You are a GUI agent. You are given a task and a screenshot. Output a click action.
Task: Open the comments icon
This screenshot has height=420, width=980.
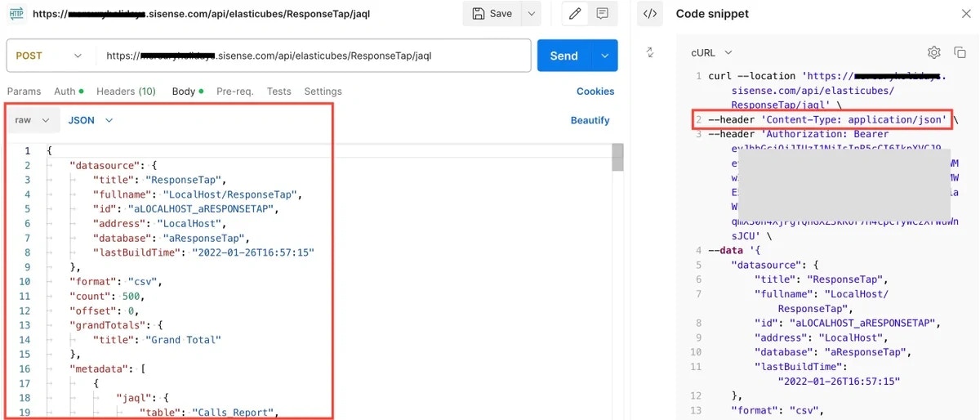click(x=602, y=13)
